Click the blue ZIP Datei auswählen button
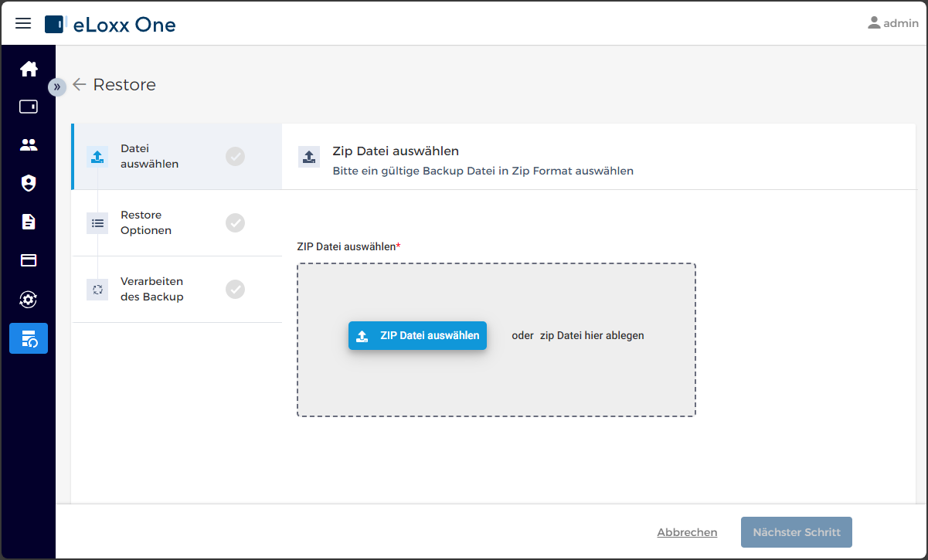928x560 pixels. point(417,335)
